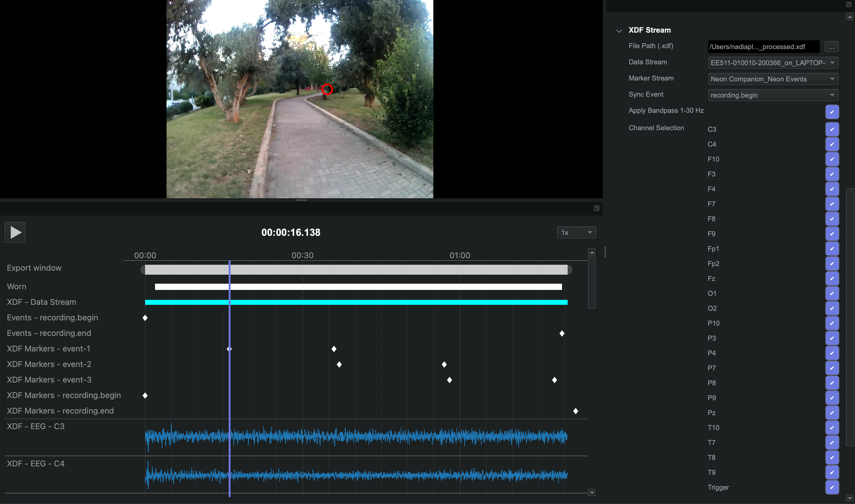Open the Sync Event dropdown
This screenshot has height=504, width=855.
coord(773,95)
